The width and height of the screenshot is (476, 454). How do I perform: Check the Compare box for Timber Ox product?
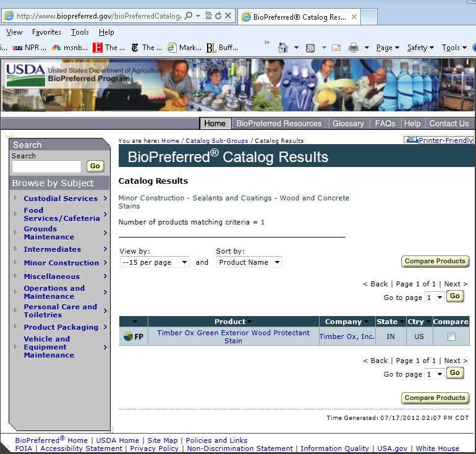point(451,336)
